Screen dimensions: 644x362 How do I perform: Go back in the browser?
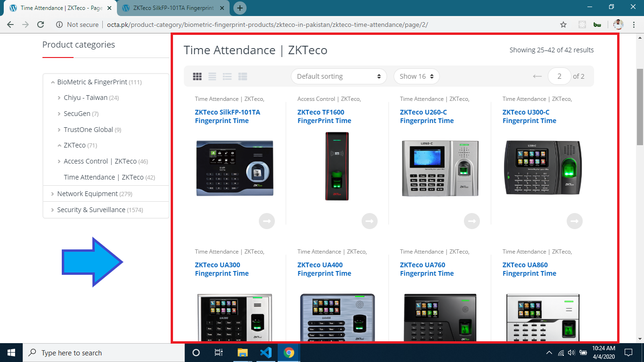click(10, 25)
